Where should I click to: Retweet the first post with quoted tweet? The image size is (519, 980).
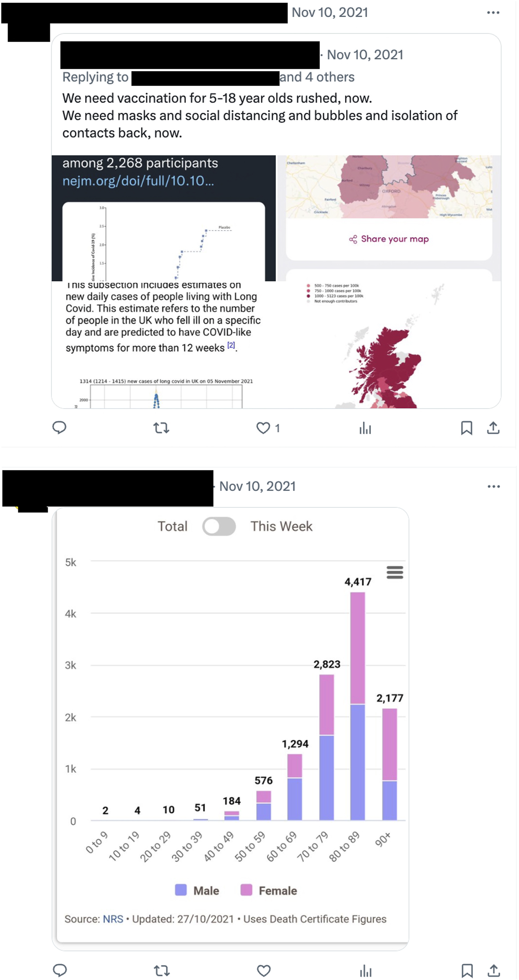pos(161,428)
